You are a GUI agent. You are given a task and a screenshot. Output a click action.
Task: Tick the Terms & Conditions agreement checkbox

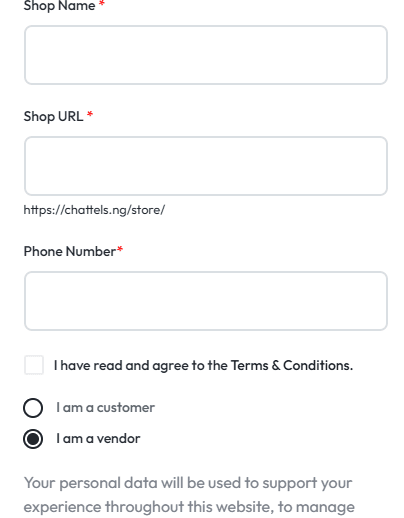pos(34,365)
